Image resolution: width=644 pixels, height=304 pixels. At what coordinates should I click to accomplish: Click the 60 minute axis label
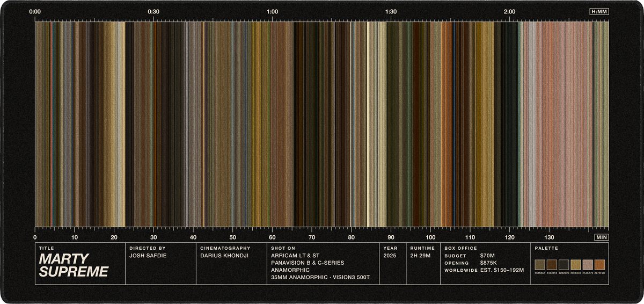(272, 237)
